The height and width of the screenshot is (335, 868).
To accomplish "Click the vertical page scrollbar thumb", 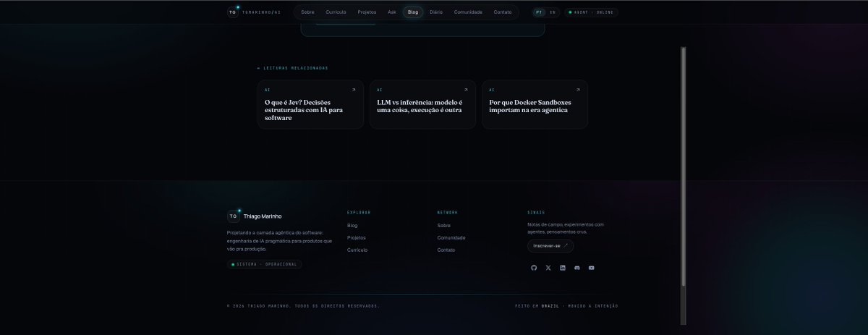I will coord(683,166).
